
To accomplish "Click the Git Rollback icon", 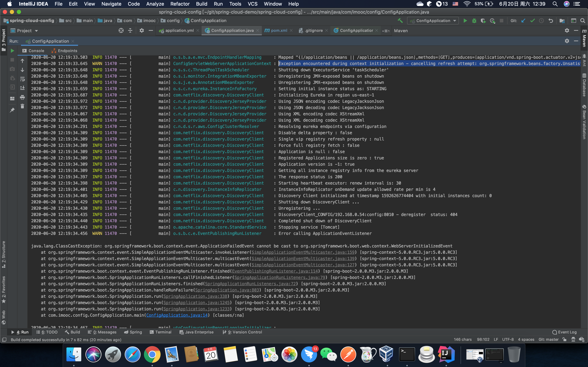I will point(551,21).
